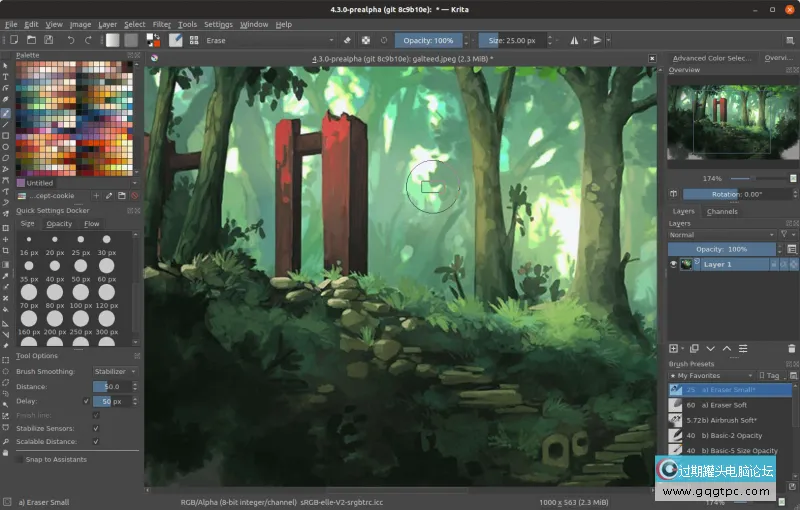Select the Text tool in the toolbox
800x510 pixels.
[6, 77]
